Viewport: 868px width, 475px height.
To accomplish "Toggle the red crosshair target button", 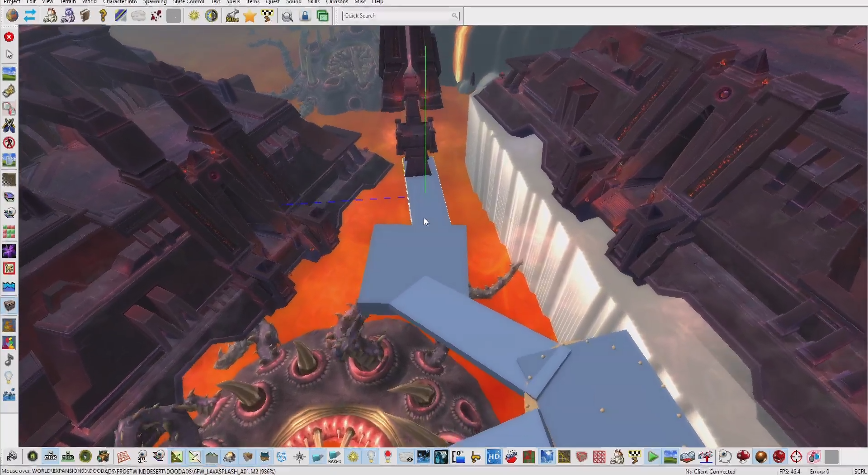I will [796, 457].
